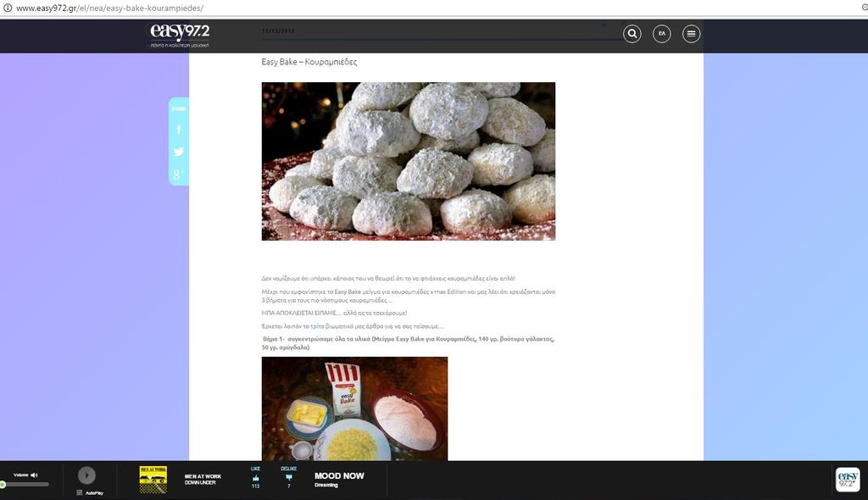Viewport: 868px width, 500px height.
Task: Open the hamburger menu in the header
Action: (691, 34)
